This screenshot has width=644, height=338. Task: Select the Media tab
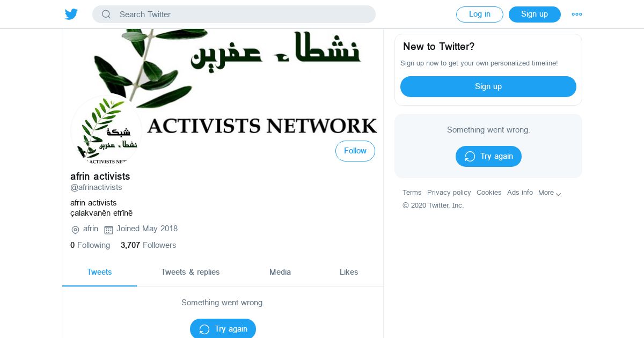[x=280, y=272]
